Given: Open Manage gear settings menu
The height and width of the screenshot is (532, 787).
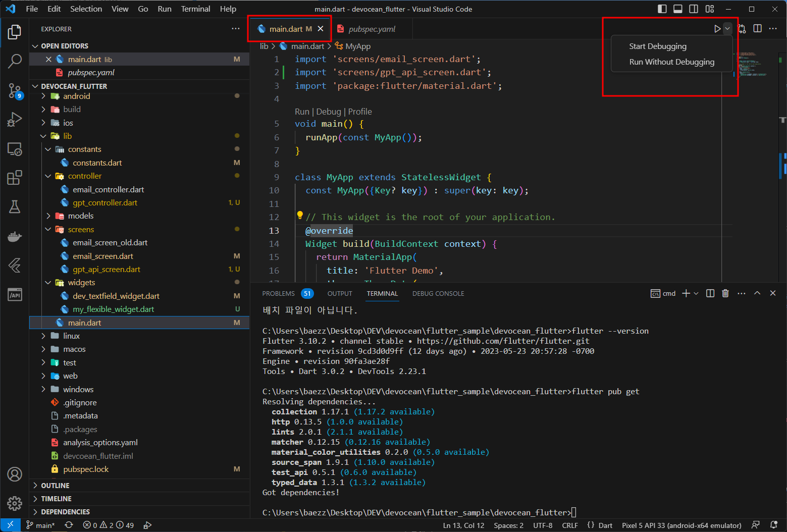Looking at the screenshot, I should 15,503.
